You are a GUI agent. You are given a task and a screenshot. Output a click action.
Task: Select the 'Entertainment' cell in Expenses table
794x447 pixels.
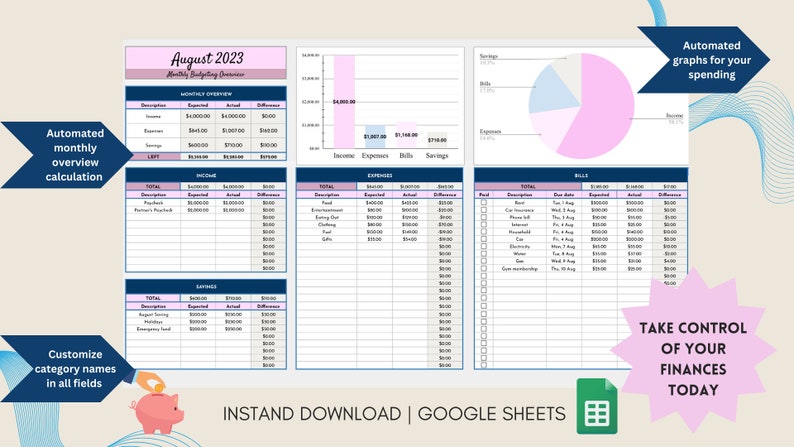click(x=327, y=210)
